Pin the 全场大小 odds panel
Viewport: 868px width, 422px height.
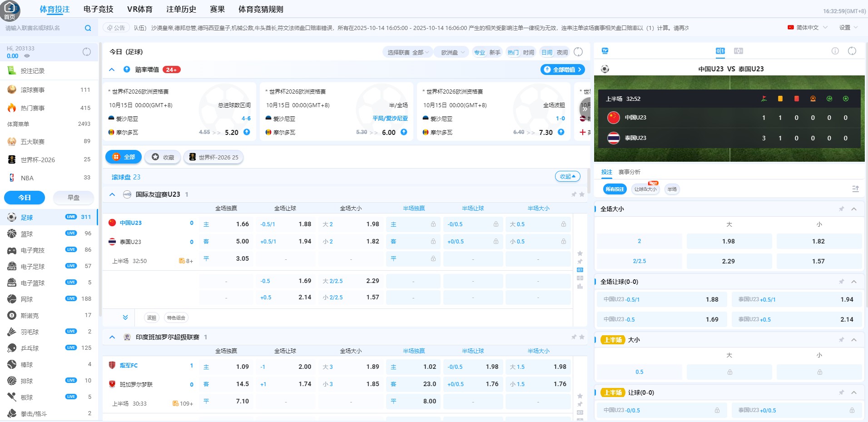point(842,209)
